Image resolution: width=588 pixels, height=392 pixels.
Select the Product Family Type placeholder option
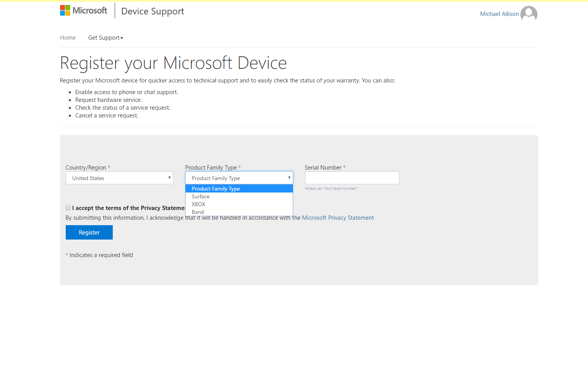click(239, 189)
